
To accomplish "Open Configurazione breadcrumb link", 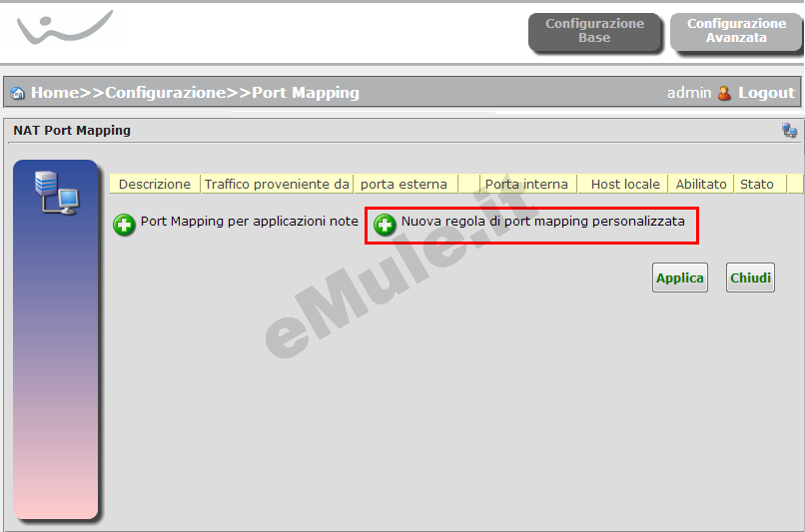I will tap(166, 93).
